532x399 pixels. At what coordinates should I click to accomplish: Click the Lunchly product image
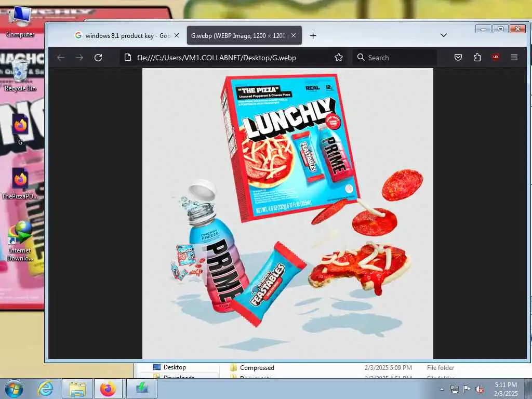tap(288, 214)
